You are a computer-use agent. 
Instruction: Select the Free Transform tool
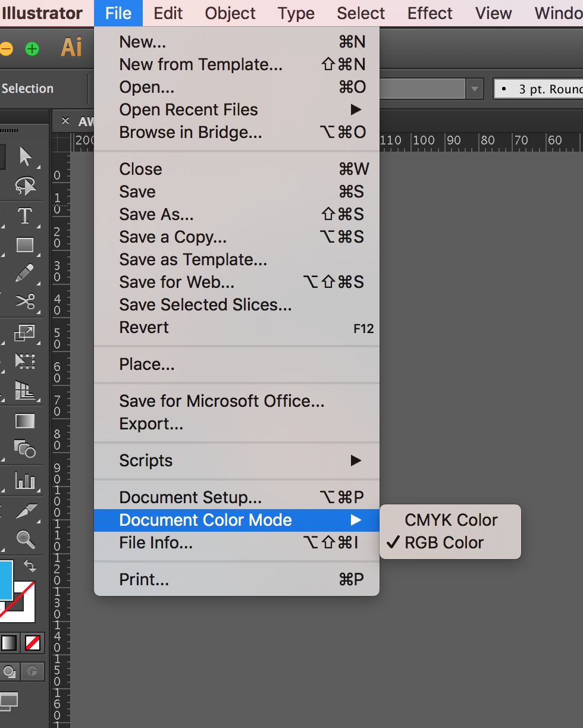click(x=25, y=361)
